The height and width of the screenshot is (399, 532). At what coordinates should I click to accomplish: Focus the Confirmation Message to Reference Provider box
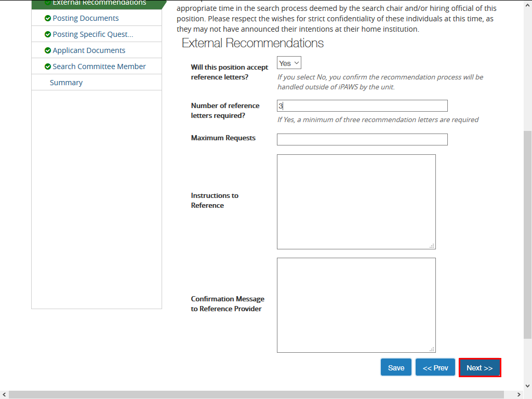(x=356, y=305)
